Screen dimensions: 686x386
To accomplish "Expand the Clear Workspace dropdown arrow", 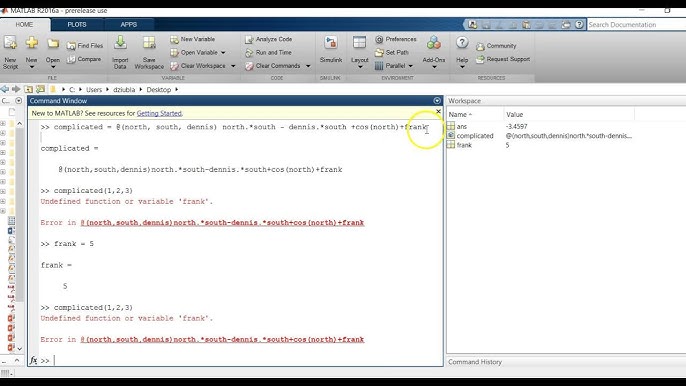I will [x=233, y=66].
